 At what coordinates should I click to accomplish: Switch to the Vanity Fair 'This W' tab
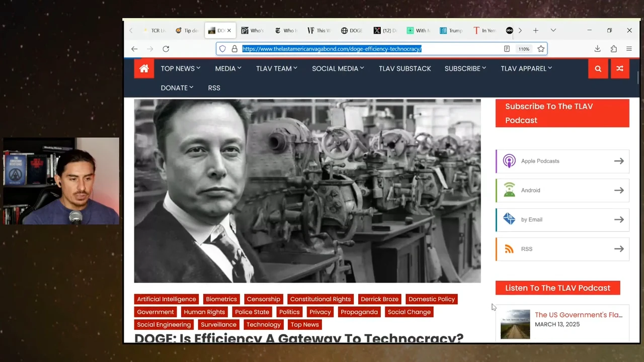319,31
